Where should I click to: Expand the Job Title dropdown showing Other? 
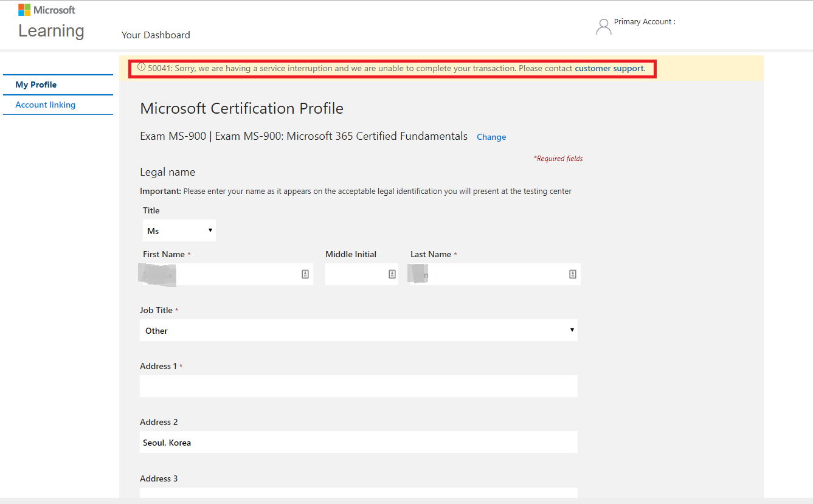pyautogui.click(x=359, y=330)
